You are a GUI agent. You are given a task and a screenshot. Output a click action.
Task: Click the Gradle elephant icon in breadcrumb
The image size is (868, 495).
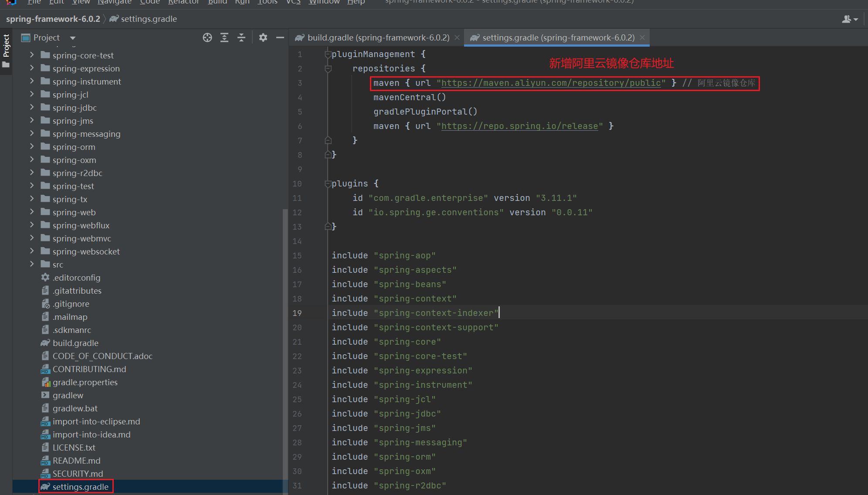click(x=114, y=19)
